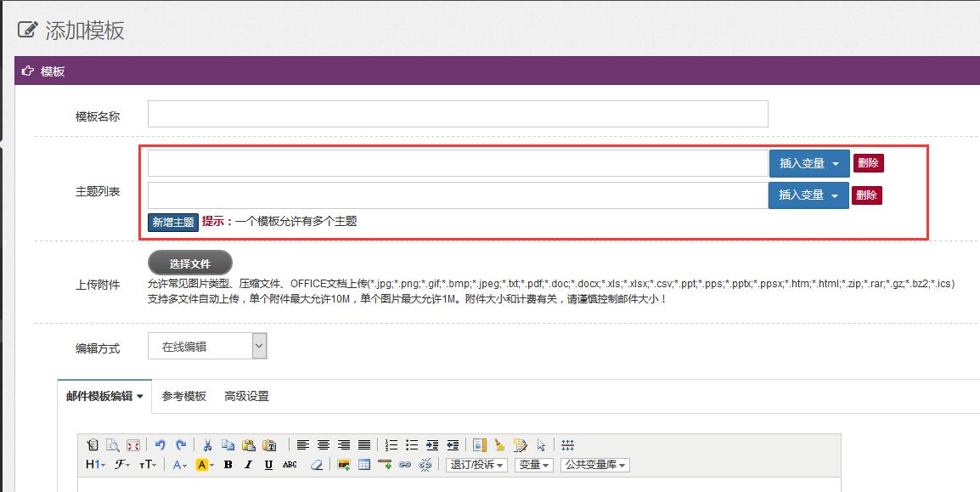Open first subject's 插入变量 dropdown
This screenshot has height=492, width=980.
(x=808, y=163)
